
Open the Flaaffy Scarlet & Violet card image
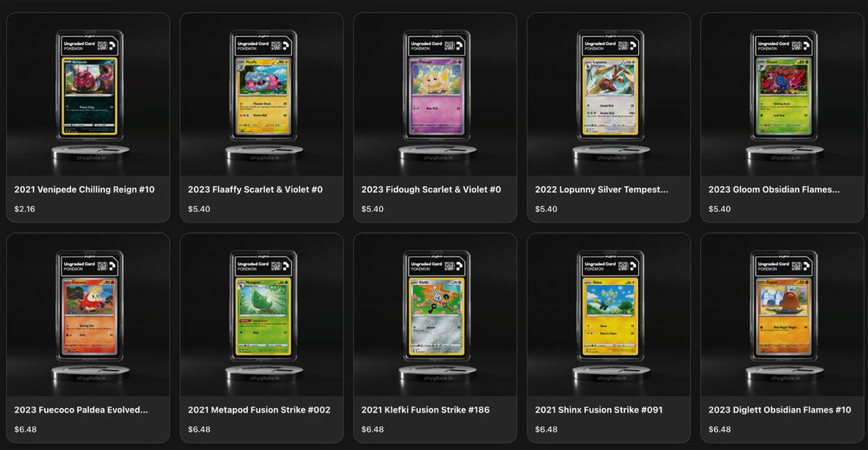pos(261,95)
